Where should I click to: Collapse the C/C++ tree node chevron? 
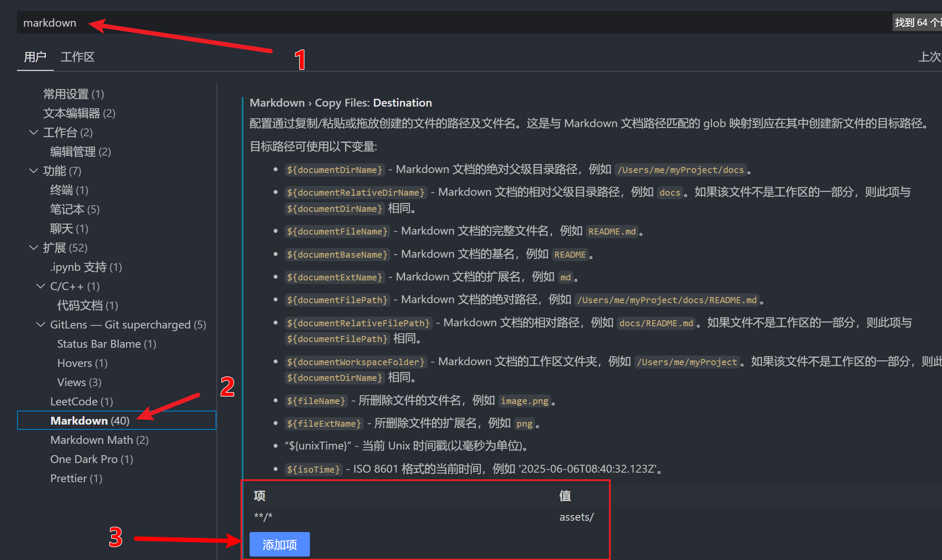pos(41,286)
